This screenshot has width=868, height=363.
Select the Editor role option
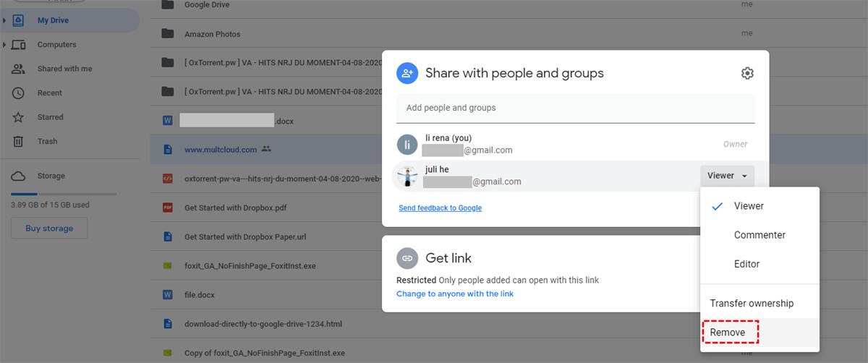pos(746,264)
